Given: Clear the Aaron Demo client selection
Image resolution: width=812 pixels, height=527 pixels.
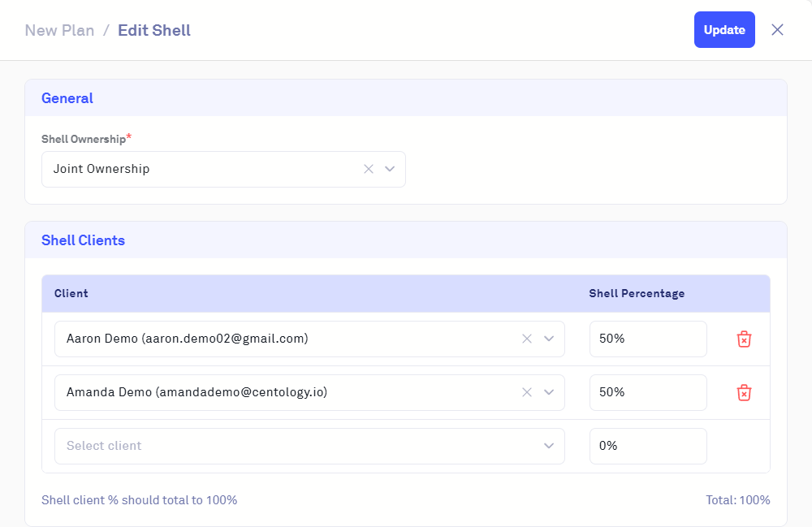Looking at the screenshot, I should click(x=527, y=339).
